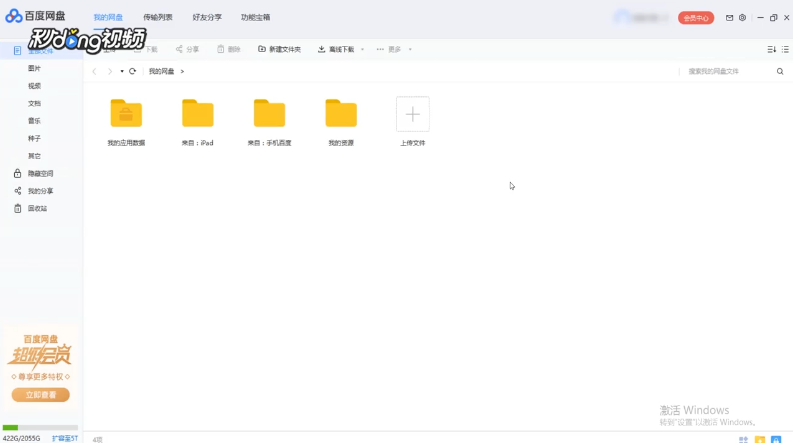Click the sort order icon
The width and height of the screenshot is (793, 443).
tap(771, 49)
